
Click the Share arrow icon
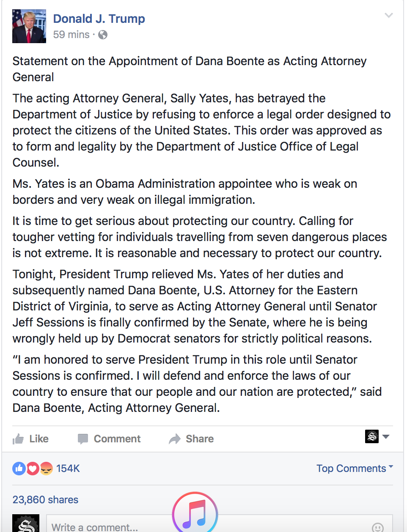point(175,439)
